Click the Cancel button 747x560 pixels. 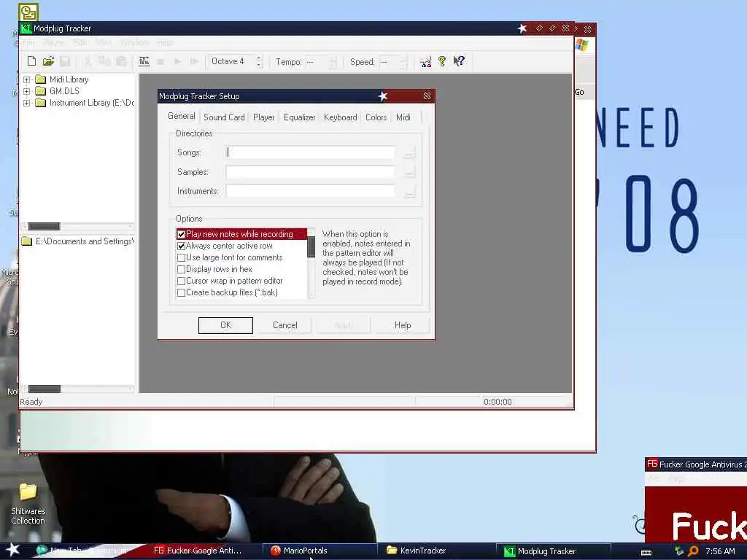point(285,325)
